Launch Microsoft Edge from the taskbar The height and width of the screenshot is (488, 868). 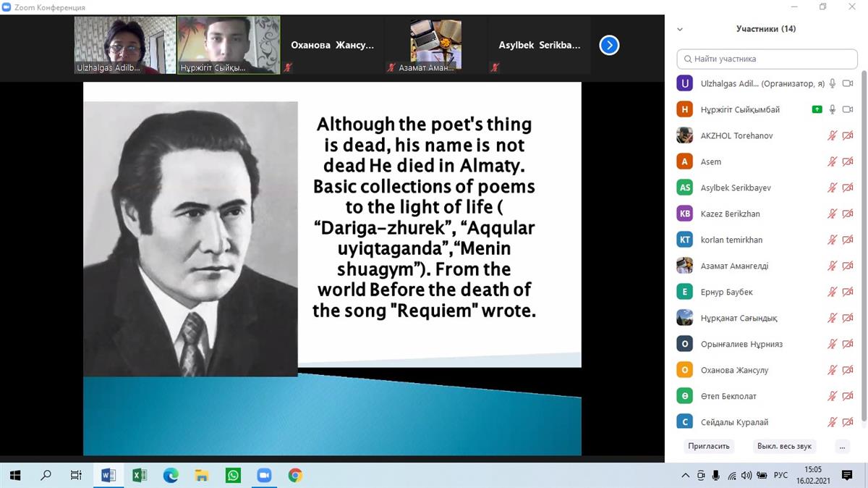point(171,476)
